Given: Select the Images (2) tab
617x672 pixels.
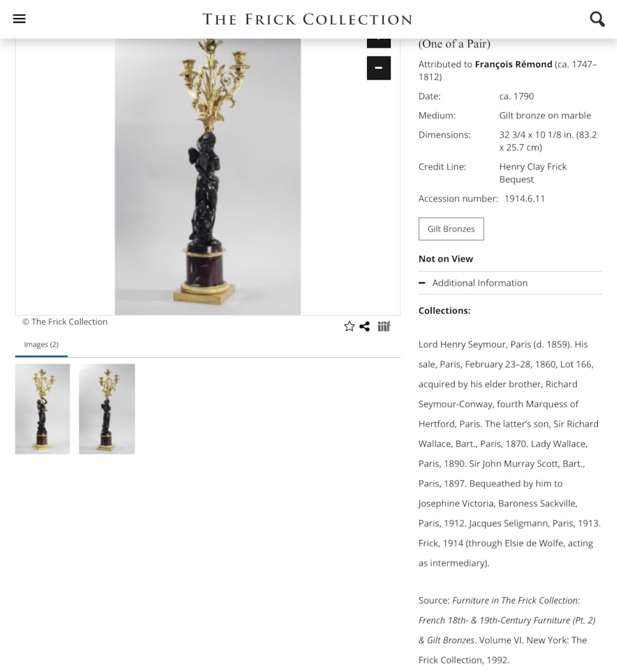Looking at the screenshot, I should pos(41,345).
